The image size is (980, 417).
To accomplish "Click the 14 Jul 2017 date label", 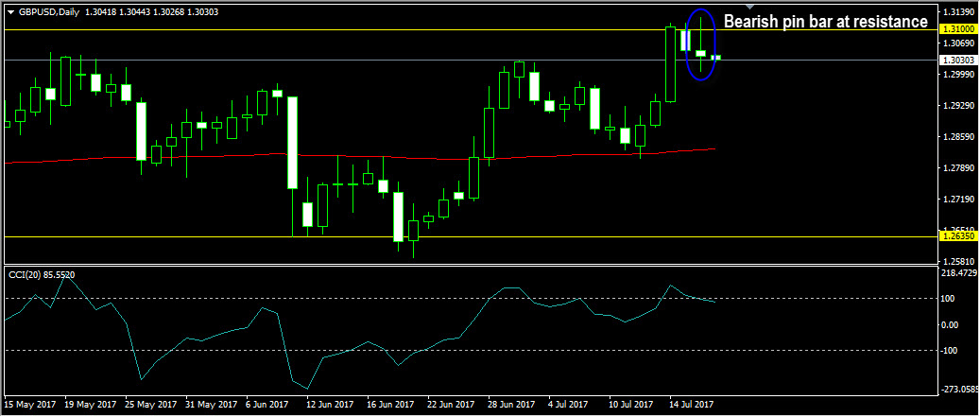I will point(690,404).
